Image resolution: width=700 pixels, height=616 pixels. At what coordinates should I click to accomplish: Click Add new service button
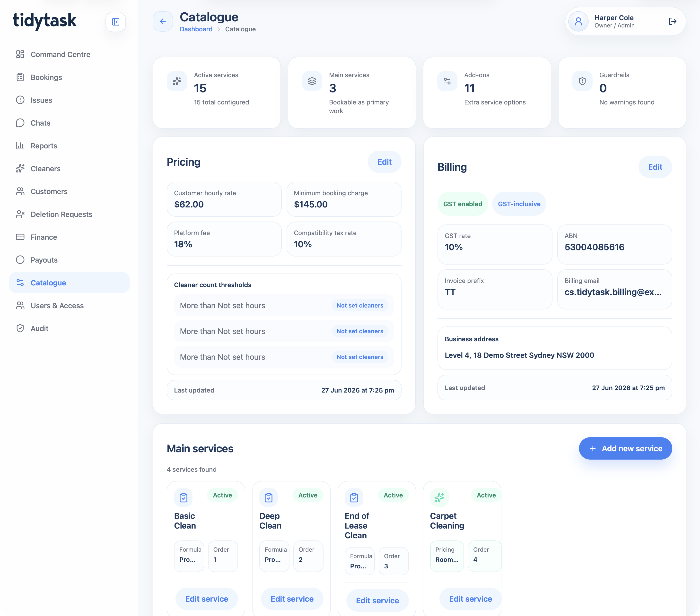(625, 448)
